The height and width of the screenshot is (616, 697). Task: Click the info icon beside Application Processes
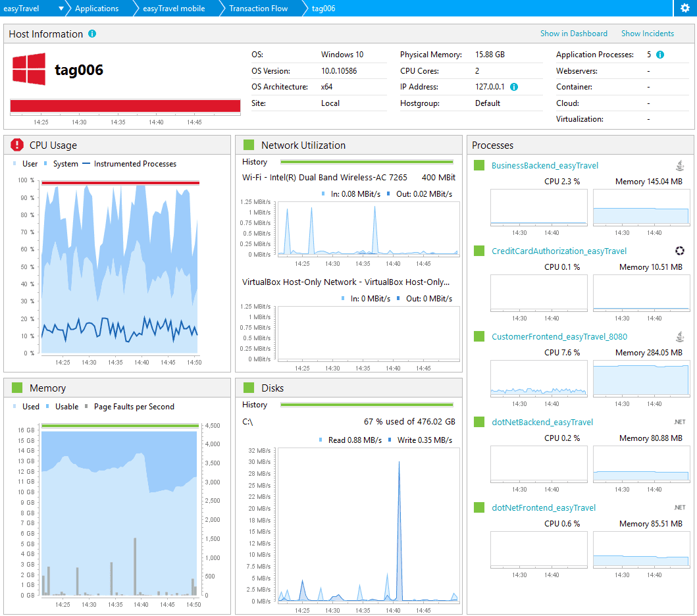[660, 55]
